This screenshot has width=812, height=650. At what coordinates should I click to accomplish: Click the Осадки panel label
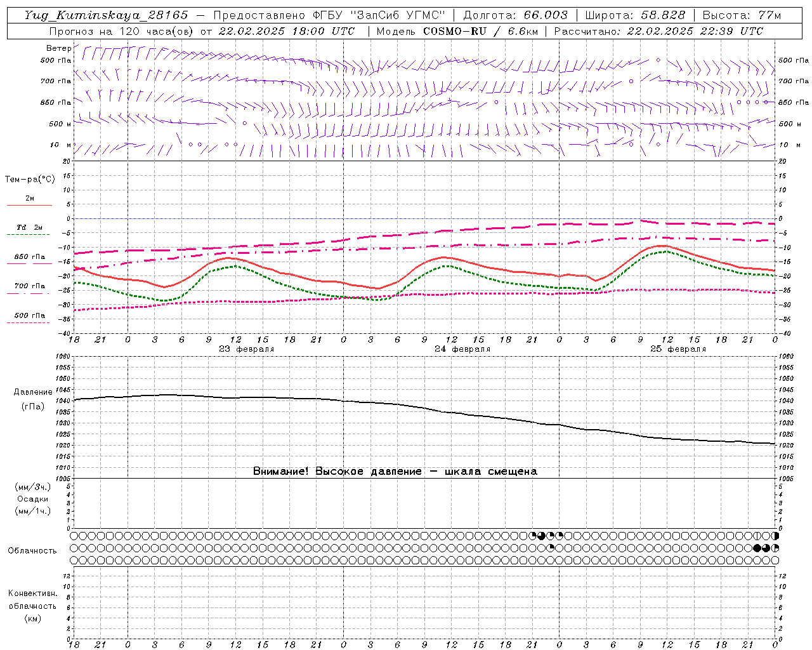(33, 499)
